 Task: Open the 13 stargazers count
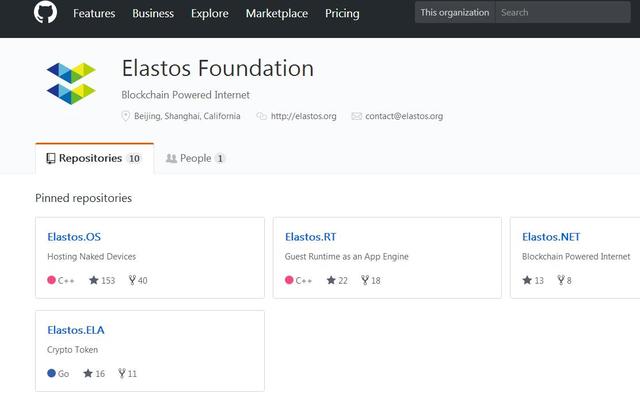click(x=539, y=280)
